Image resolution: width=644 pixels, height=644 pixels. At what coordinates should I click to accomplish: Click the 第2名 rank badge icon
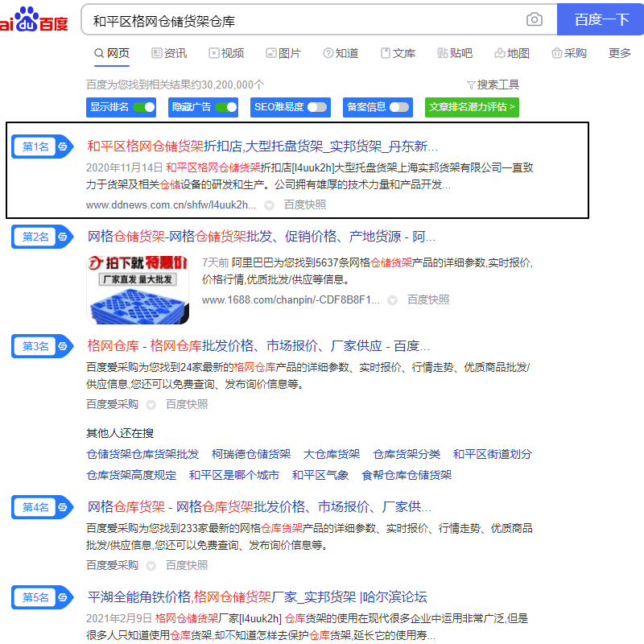click(43, 237)
